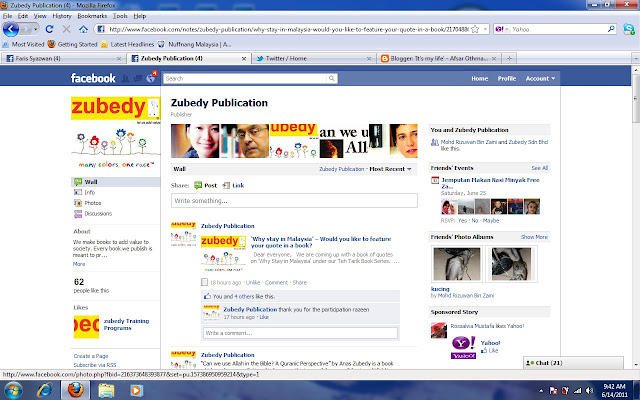The image size is (640, 400).
Task: Click See All friends' events
Action: [x=539, y=168]
